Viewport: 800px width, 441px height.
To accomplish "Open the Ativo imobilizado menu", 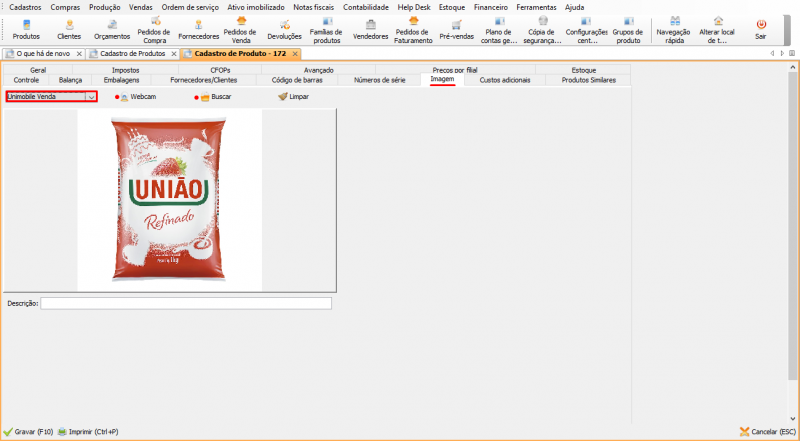I will coord(256,7).
